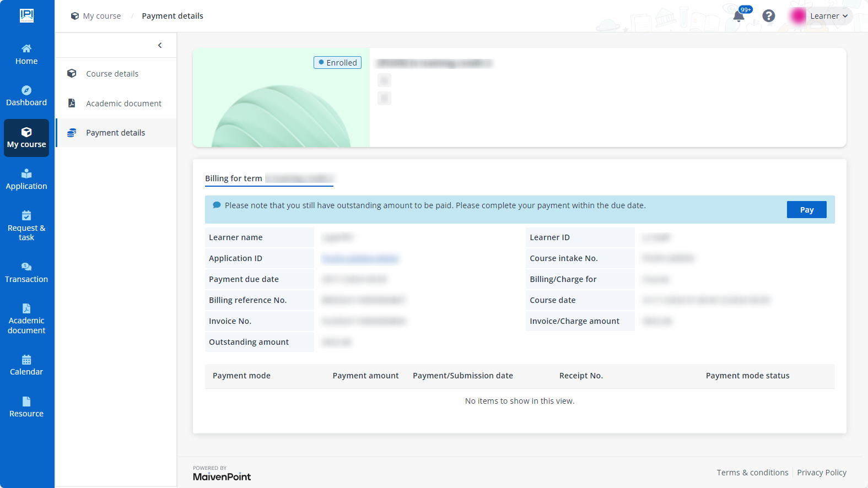
Task: Click the Payment details breadcrumb text
Action: pyautogui.click(x=172, y=16)
